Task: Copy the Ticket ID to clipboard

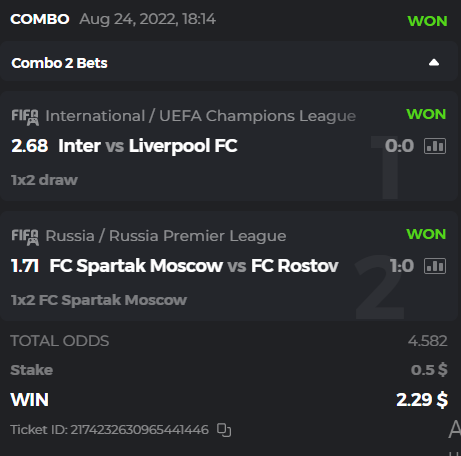Action: click(224, 430)
